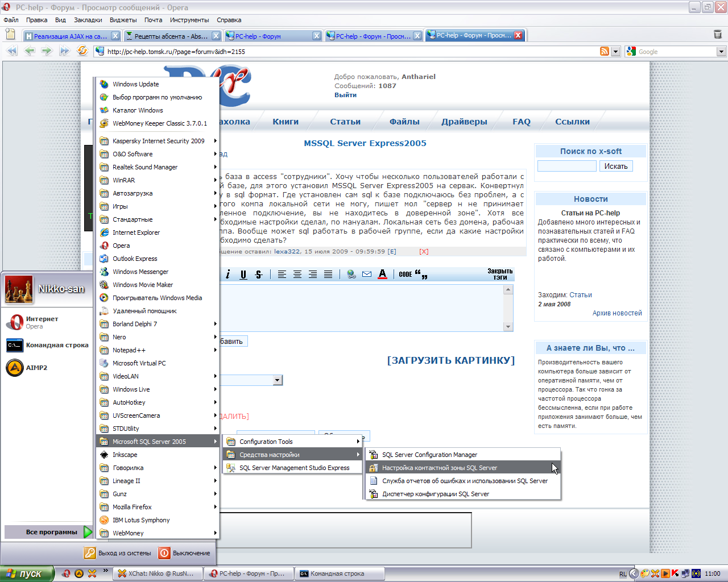Reload the page with the refresh icon
Screen dimensions: 728x582
[x=82, y=51]
